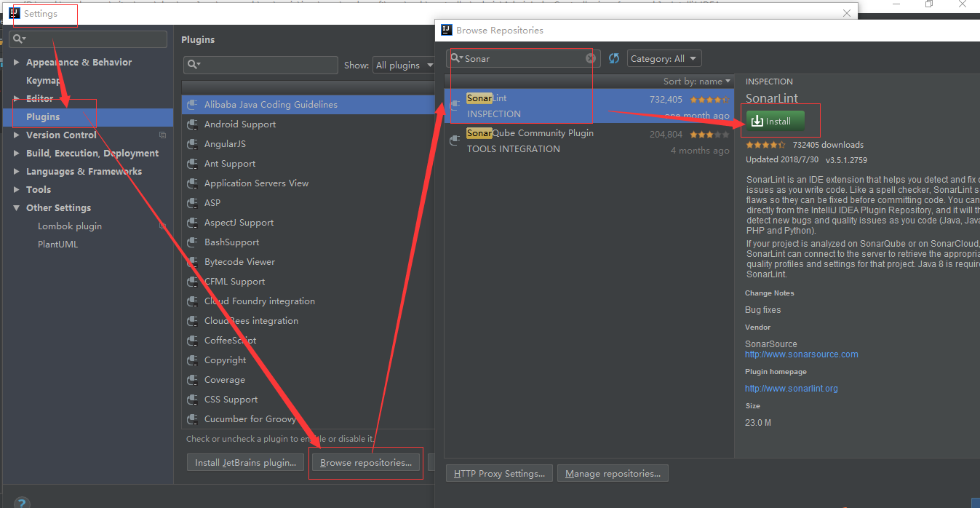
Task: Click the Plugins panel search magnifier icon
Action: click(193, 65)
